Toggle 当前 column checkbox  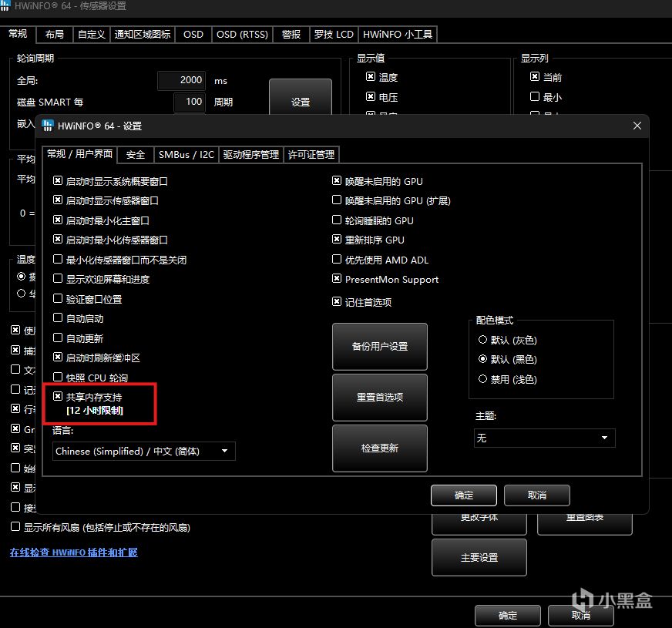coord(534,76)
